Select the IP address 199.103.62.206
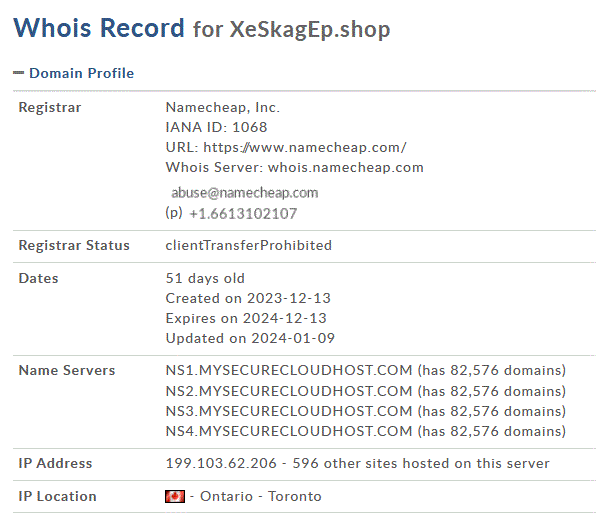 pyautogui.click(x=221, y=464)
